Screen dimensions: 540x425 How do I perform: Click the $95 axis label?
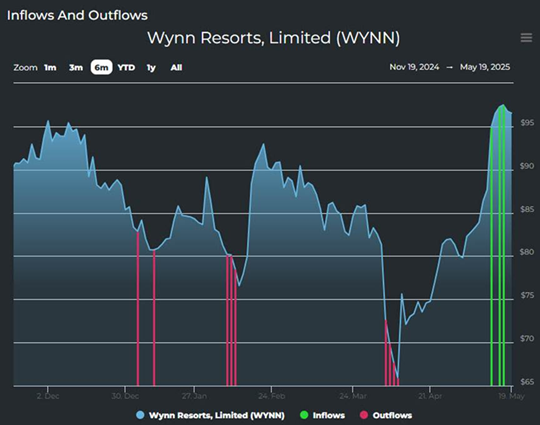(x=527, y=123)
